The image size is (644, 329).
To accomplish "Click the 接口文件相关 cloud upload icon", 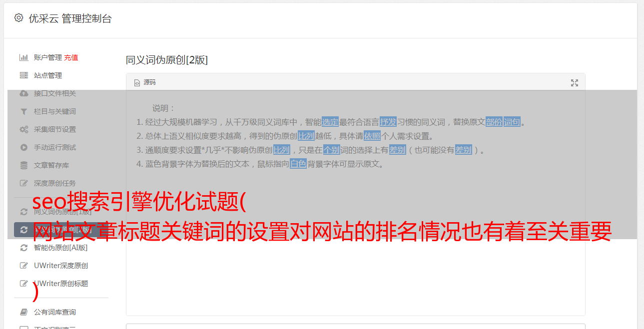I will point(23,93).
